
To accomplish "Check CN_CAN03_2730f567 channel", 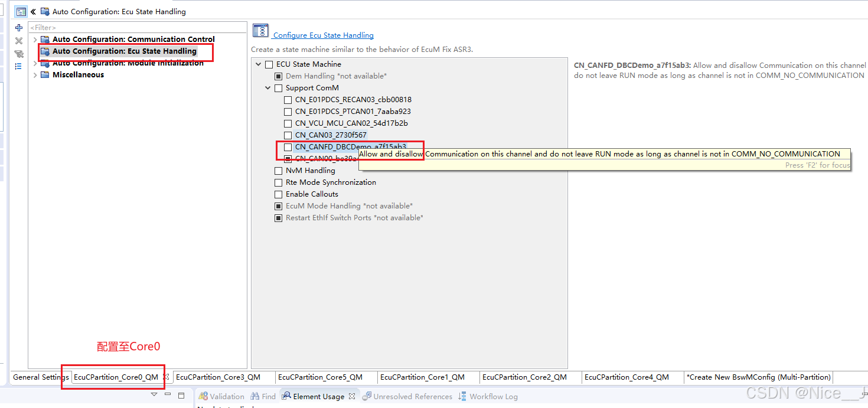I will (x=288, y=135).
